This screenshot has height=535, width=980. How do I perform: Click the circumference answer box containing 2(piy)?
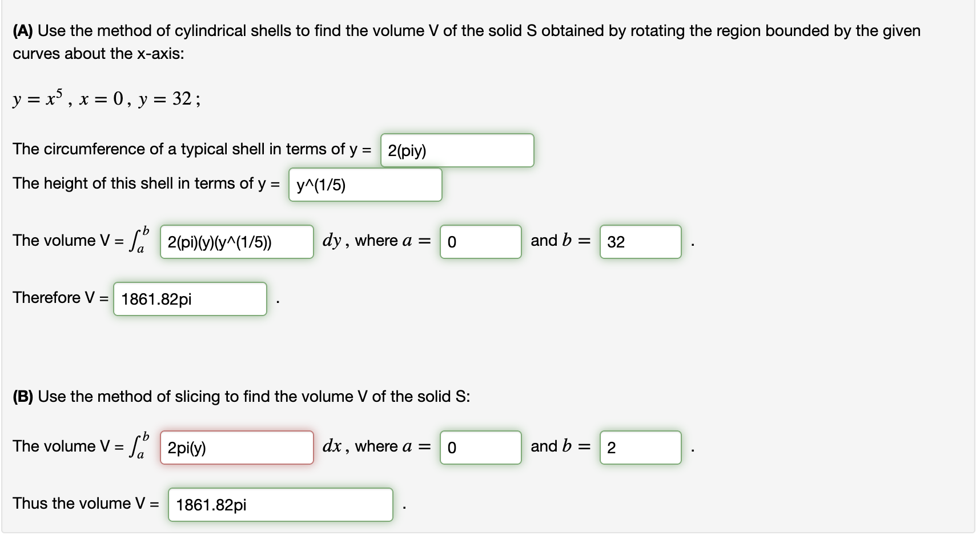(457, 150)
